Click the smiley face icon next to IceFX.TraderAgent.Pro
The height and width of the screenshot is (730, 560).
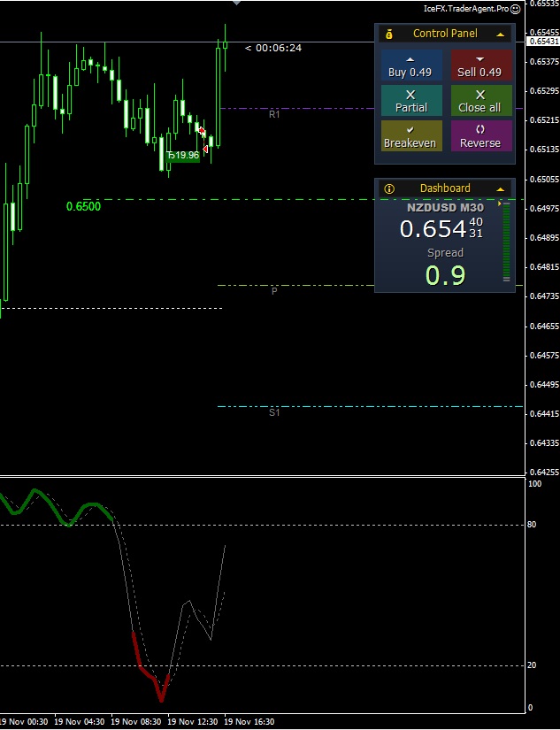pos(515,9)
